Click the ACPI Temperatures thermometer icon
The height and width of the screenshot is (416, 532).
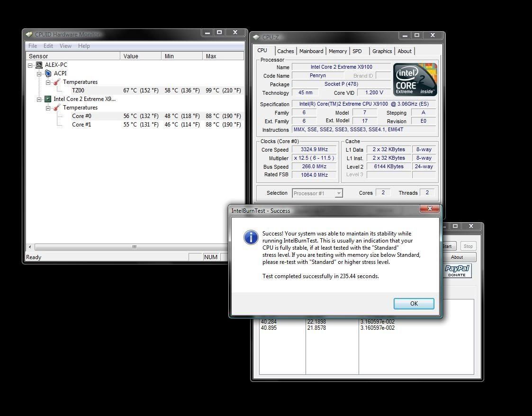[57, 82]
